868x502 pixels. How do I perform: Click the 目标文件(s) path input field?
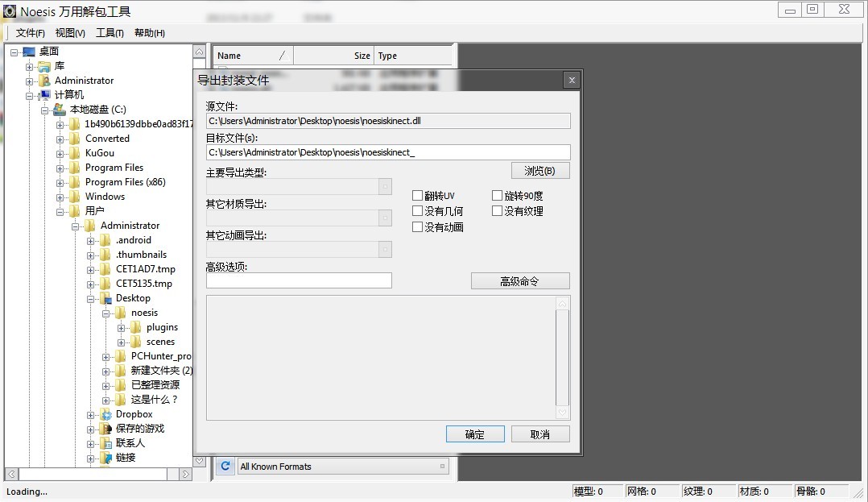[x=388, y=152]
